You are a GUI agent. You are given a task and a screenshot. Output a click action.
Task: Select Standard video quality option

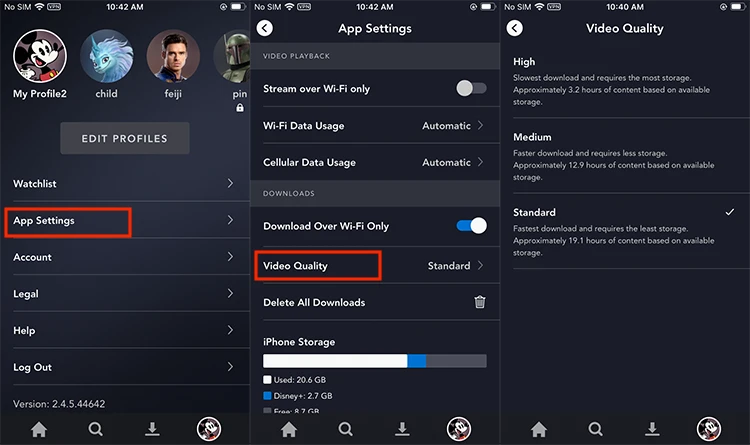click(x=625, y=232)
